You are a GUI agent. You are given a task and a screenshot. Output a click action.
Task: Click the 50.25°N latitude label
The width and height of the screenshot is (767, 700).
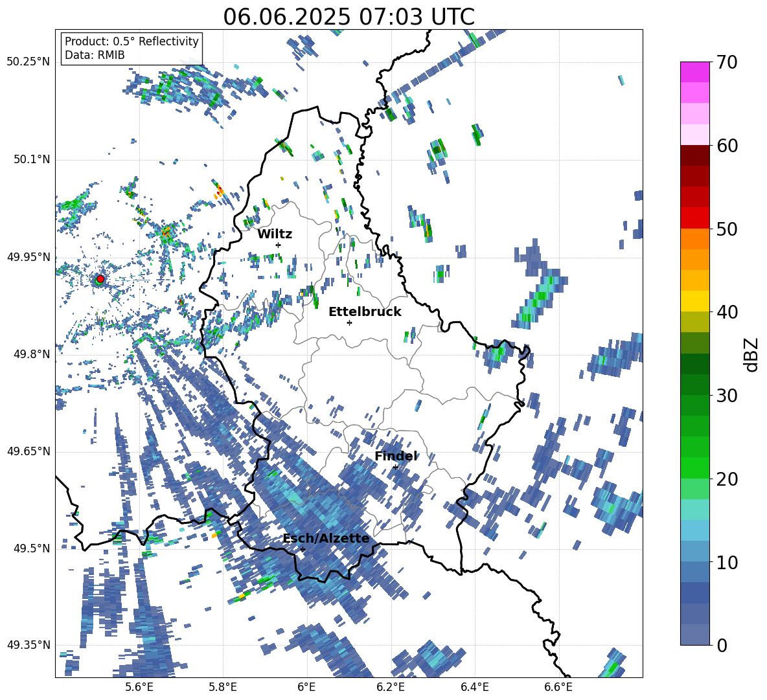coord(29,62)
